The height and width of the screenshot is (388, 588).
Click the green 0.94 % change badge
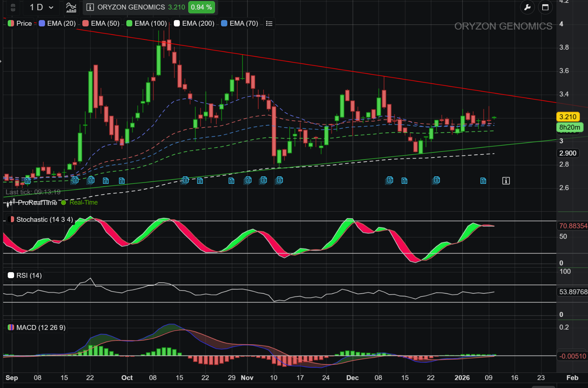(201, 7)
